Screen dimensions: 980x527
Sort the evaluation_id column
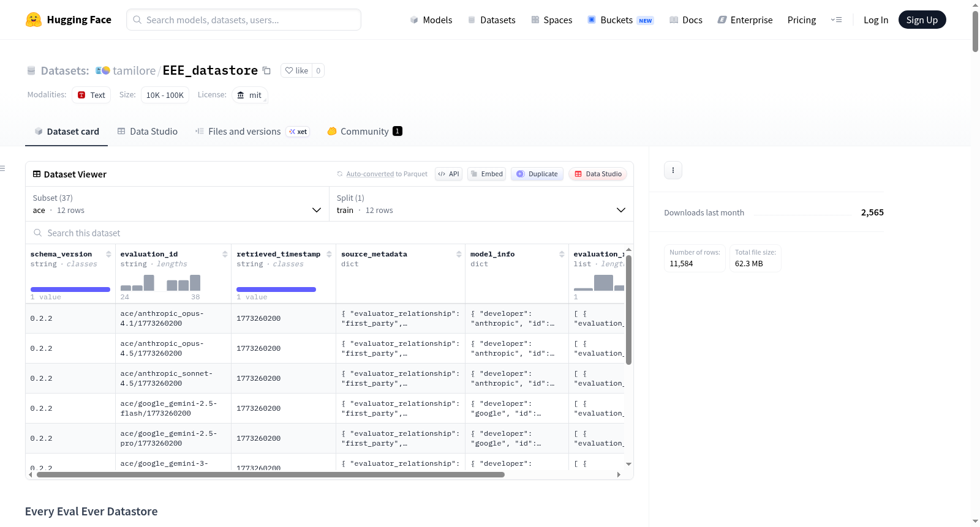click(225, 254)
